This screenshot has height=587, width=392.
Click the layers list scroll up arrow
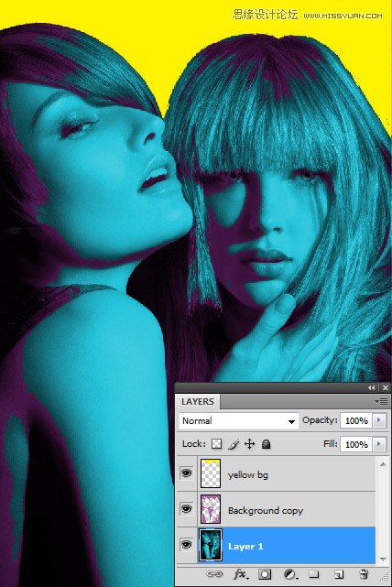click(383, 464)
